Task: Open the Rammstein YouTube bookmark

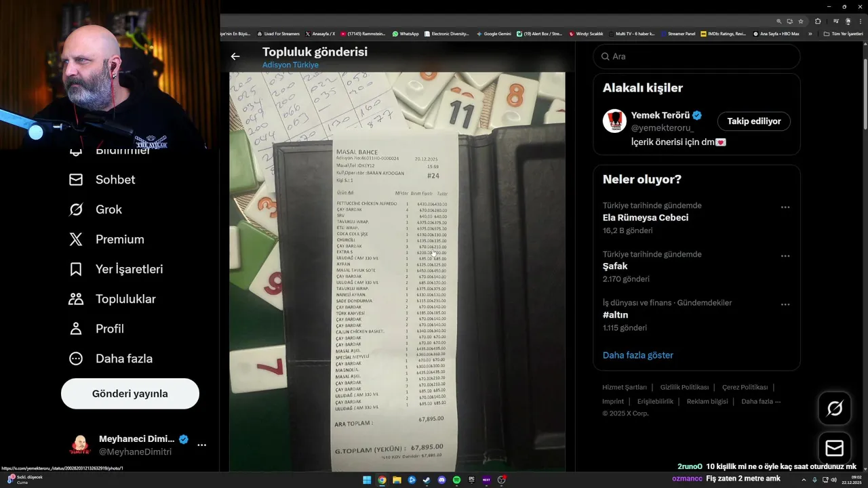Action: tap(363, 34)
